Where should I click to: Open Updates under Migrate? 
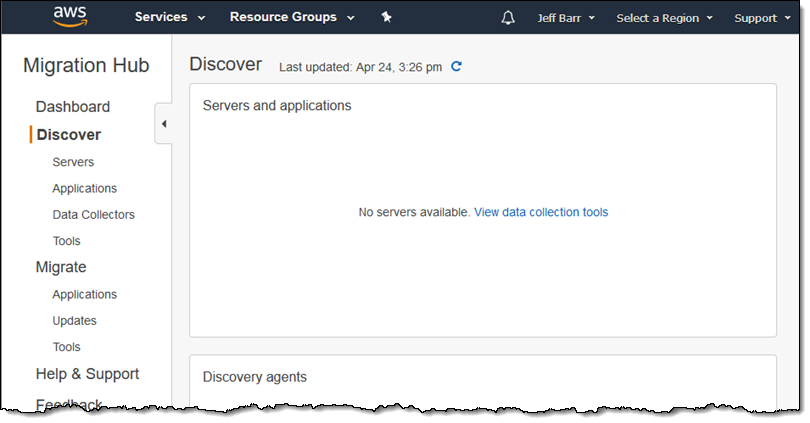74,321
